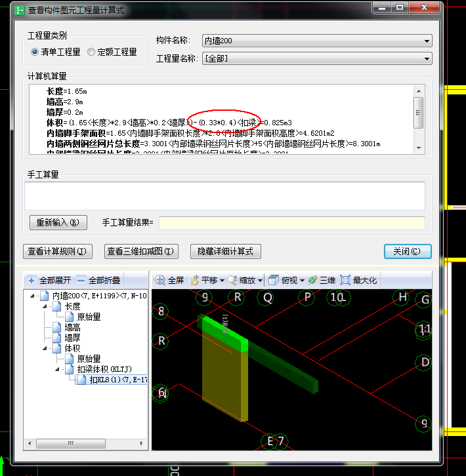Click the 手工算量 text input area

pos(224,196)
